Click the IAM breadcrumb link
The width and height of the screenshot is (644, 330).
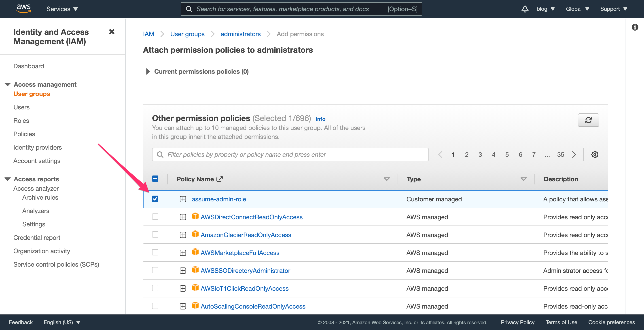tap(148, 34)
